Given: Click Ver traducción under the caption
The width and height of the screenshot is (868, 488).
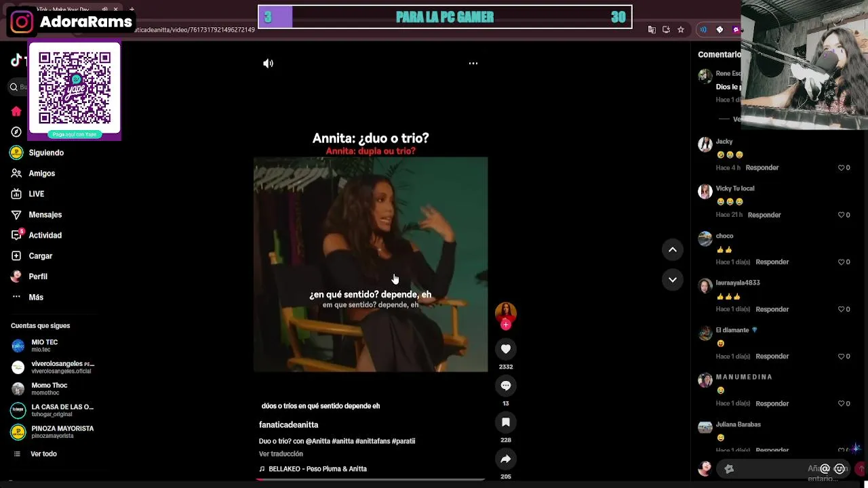Looking at the screenshot, I should click(281, 454).
